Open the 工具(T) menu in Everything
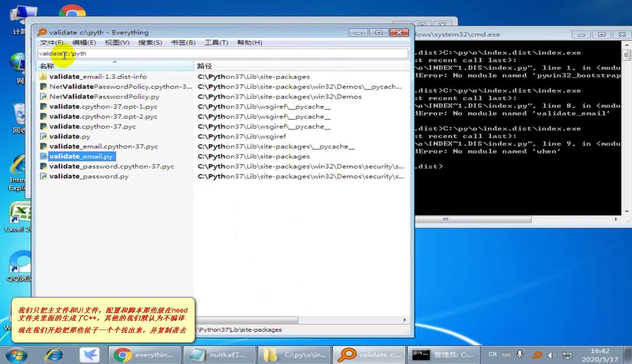Viewport: 632px width, 364px height. 216,43
